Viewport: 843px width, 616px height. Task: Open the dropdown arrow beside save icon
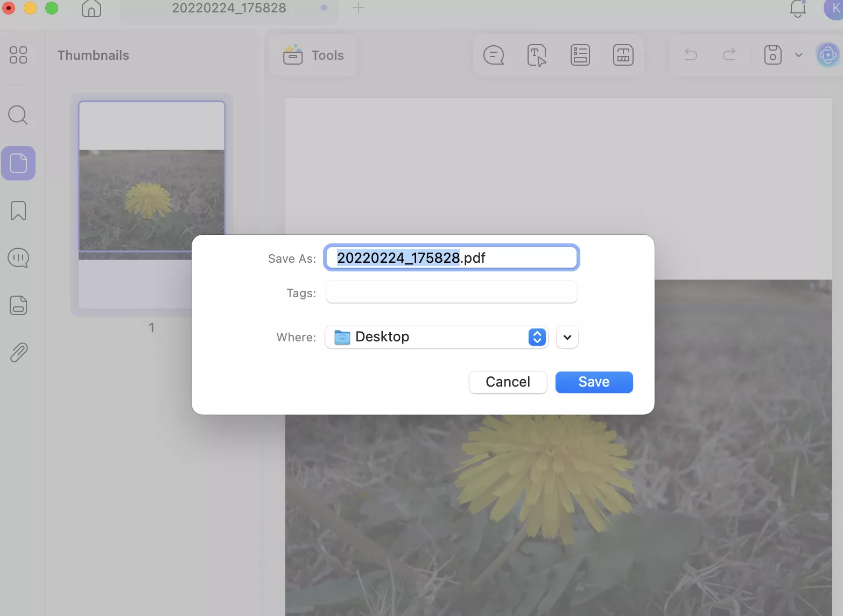click(799, 55)
